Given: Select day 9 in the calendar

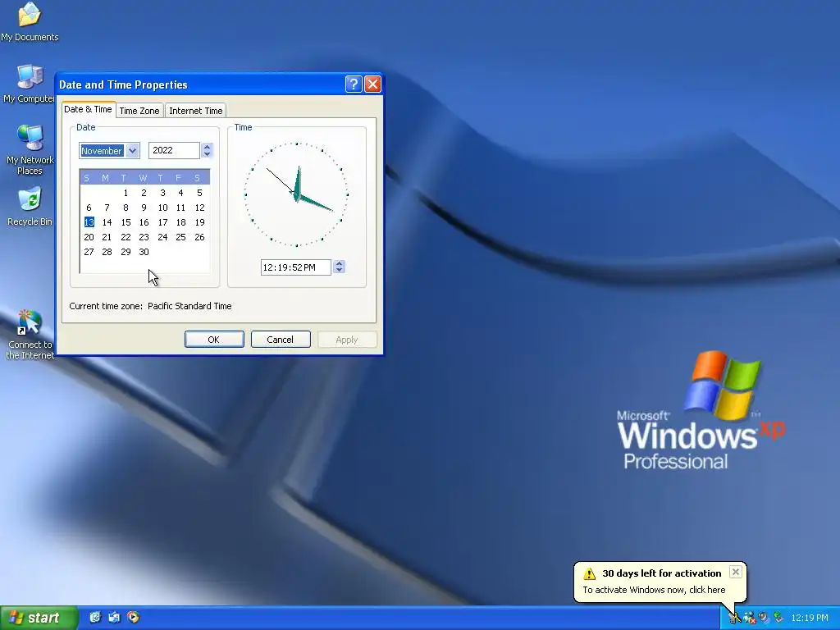Looking at the screenshot, I should pos(144,208).
